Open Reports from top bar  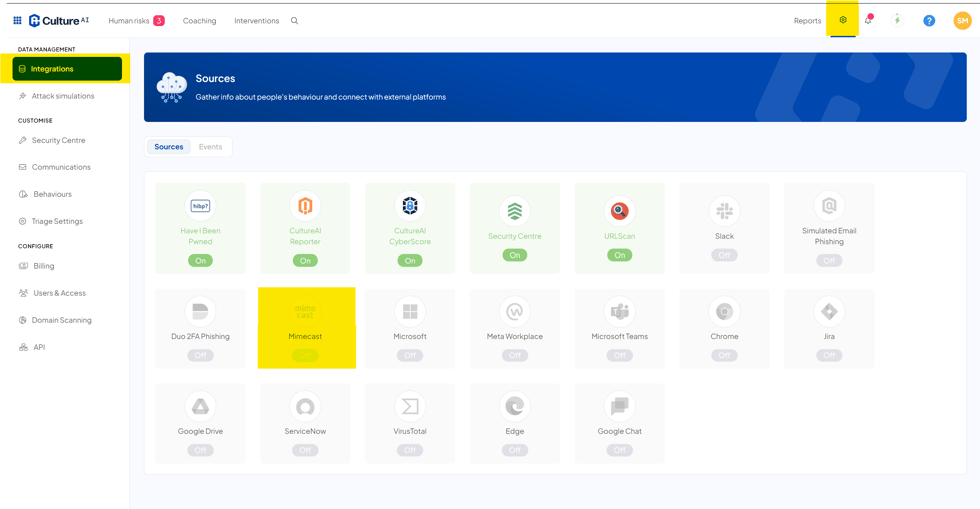click(x=807, y=21)
